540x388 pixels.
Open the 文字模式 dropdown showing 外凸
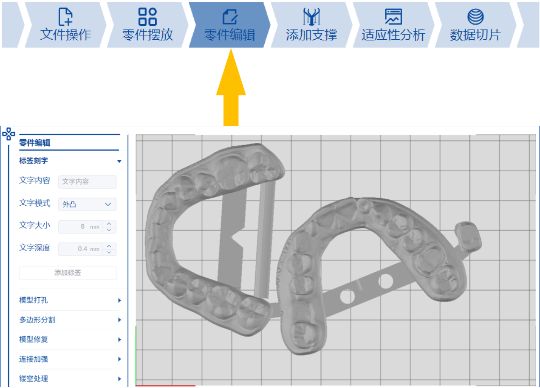click(x=87, y=204)
